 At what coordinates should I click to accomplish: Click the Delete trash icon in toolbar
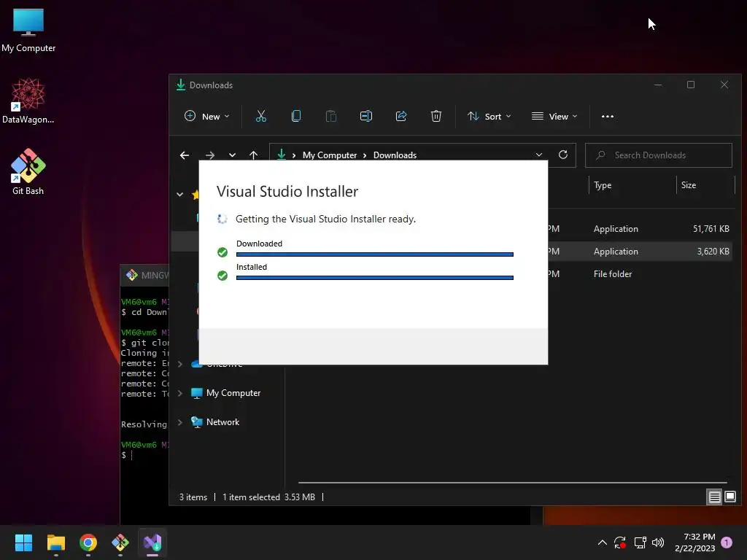coord(436,116)
